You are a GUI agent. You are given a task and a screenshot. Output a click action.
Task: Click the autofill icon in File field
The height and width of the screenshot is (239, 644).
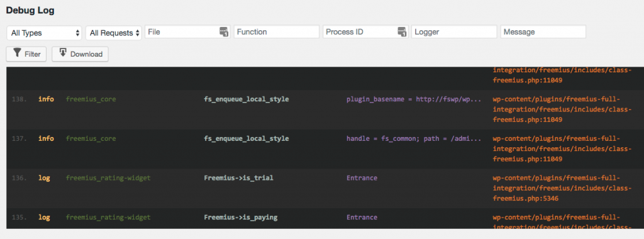coord(223,31)
